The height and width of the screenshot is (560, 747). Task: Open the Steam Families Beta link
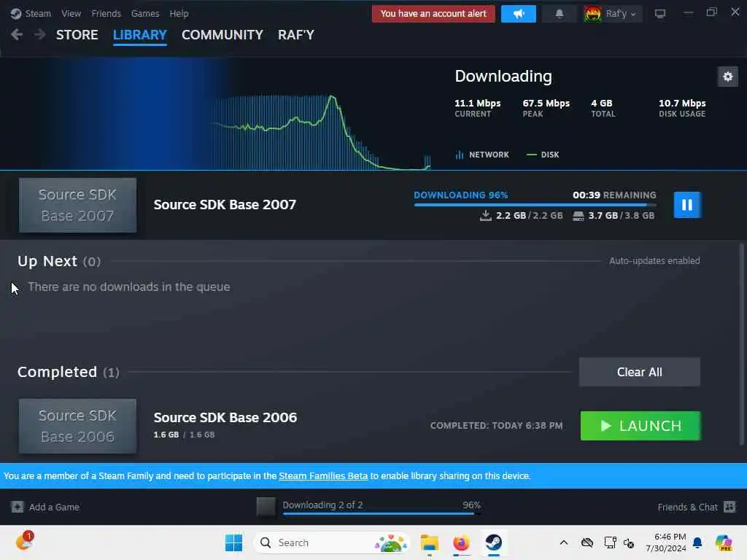click(323, 475)
